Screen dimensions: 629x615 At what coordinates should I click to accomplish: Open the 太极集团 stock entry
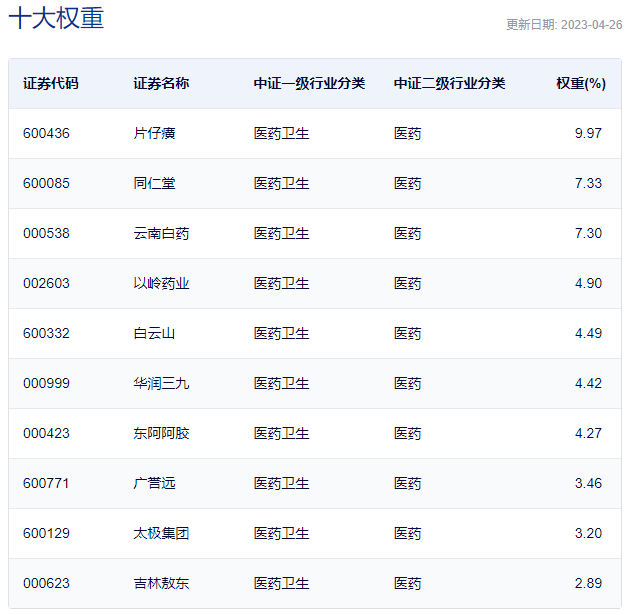161,533
